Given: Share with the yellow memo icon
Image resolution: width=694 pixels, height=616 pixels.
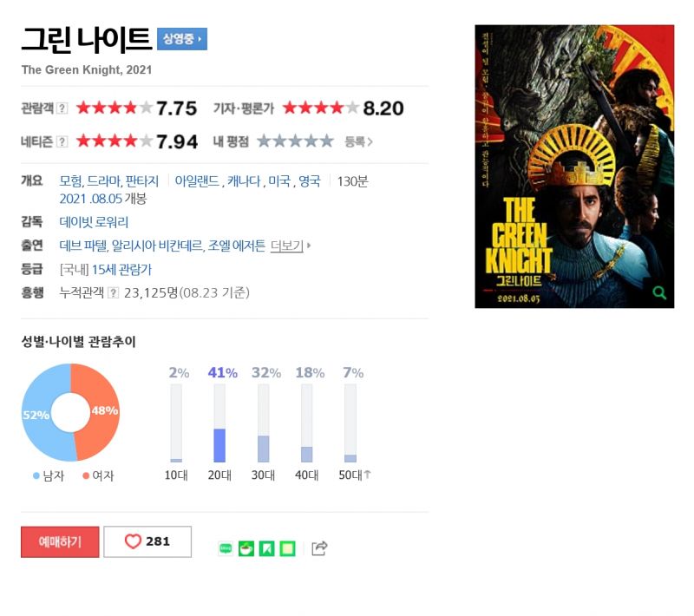Looking at the screenshot, I should [287, 548].
